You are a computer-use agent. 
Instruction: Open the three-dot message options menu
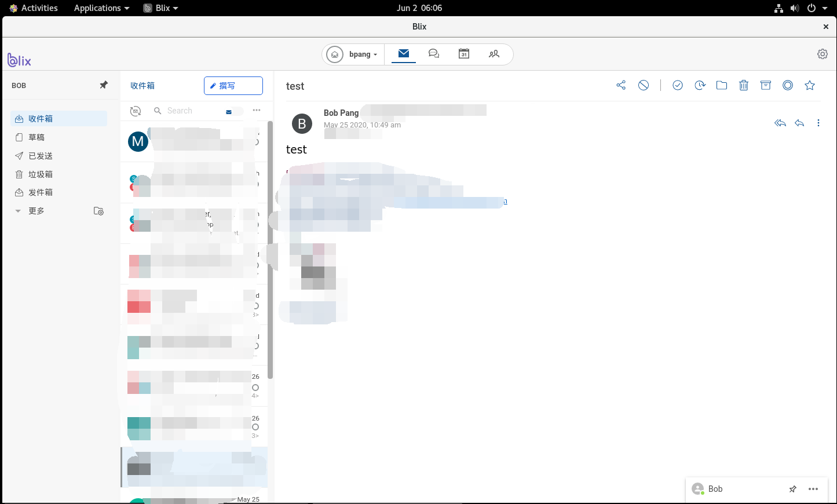pyautogui.click(x=818, y=123)
